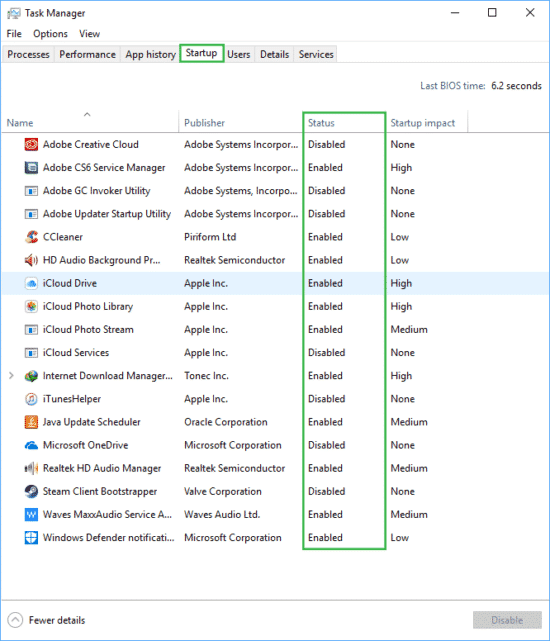
Task: Open the Services tab
Action: pos(316,54)
